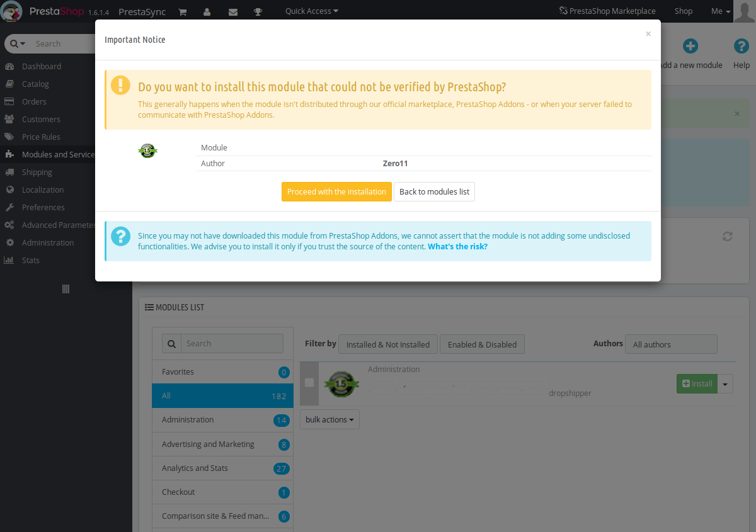Viewport: 756px width, 532px height.
Task: Click the Orders card icon in sidebar
Action: coord(9,101)
